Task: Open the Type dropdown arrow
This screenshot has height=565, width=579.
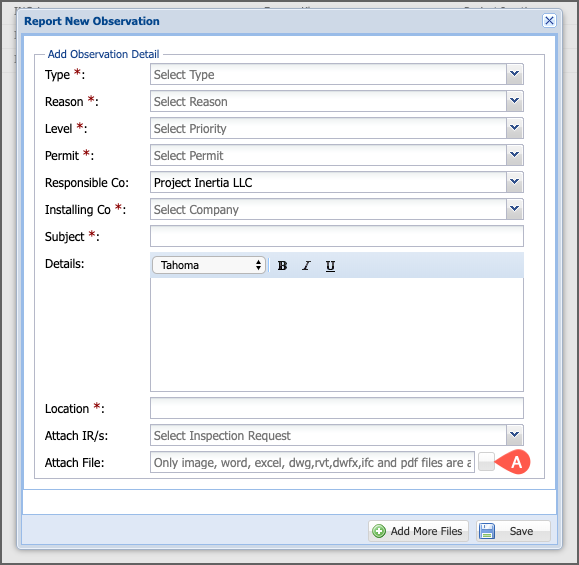Action: click(514, 74)
